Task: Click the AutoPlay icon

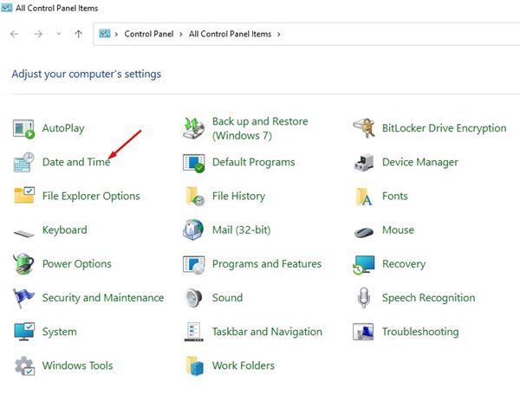Action: coord(23,128)
